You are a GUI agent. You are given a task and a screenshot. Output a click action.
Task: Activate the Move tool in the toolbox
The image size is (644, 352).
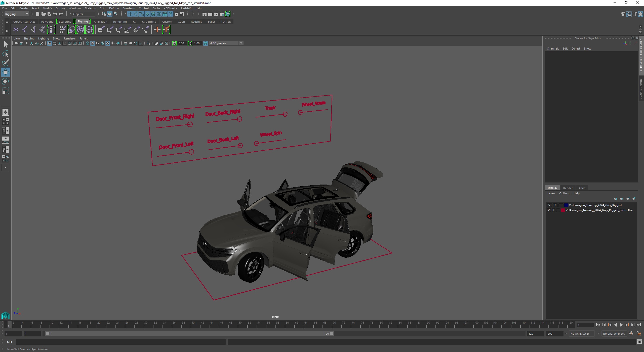[x=6, y=72]
